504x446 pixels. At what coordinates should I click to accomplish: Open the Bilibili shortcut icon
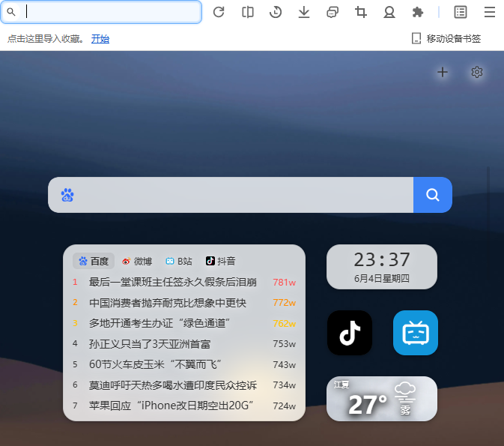click(416, 333)
